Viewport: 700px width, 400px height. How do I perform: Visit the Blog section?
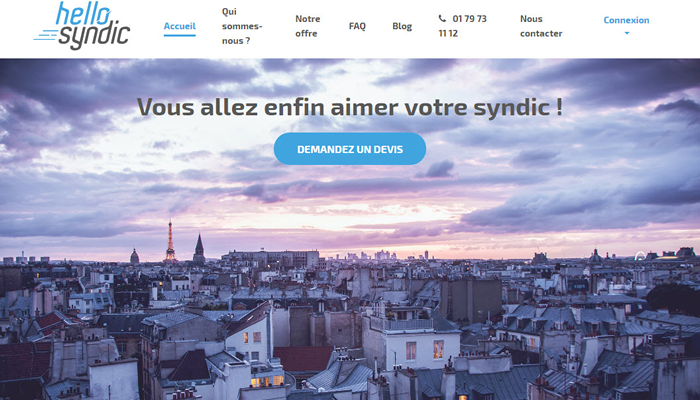click(402, 26)
